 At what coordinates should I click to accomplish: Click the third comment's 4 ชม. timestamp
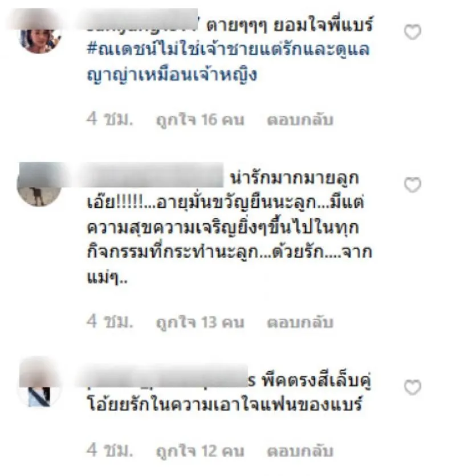point(110,450)
